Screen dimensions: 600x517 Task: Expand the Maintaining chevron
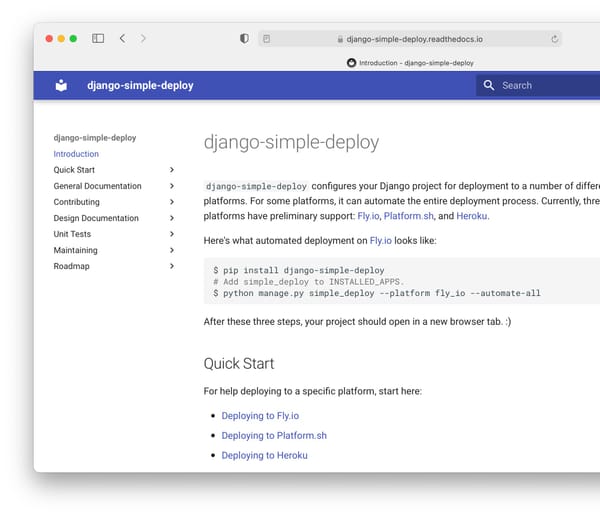tap(172, 250)
